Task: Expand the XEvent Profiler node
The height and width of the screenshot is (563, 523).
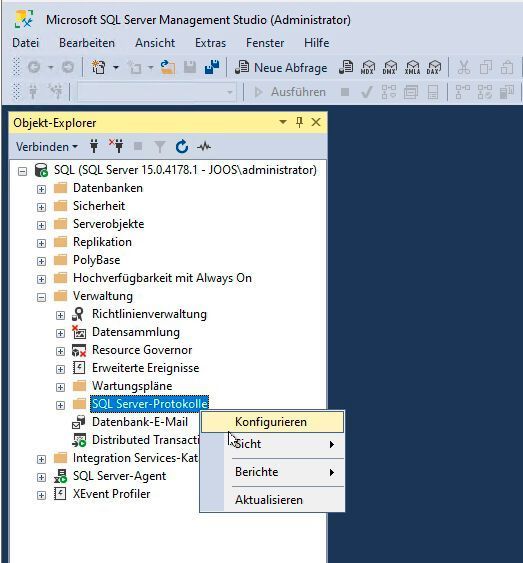Action: pos(41,495)
